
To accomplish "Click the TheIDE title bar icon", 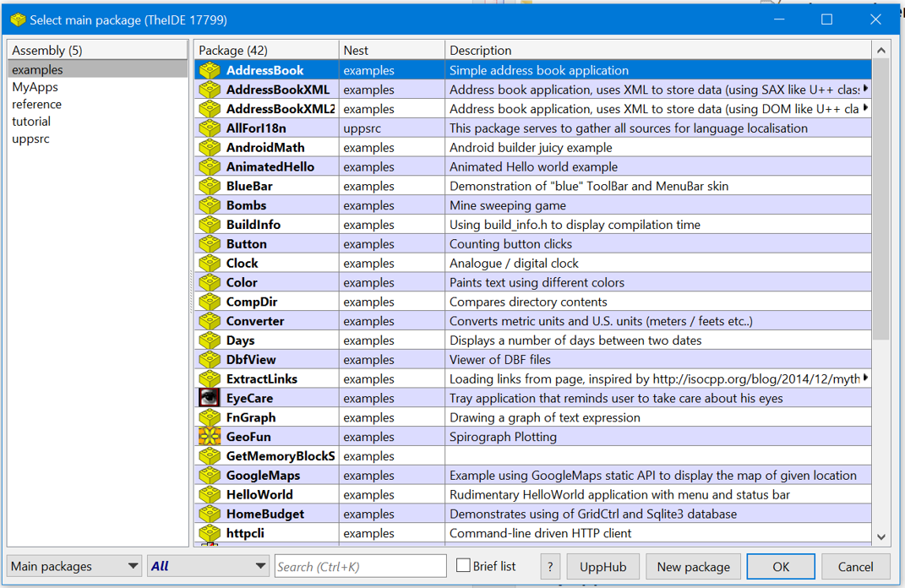I will pyautogui.click(x=18, y=19).
